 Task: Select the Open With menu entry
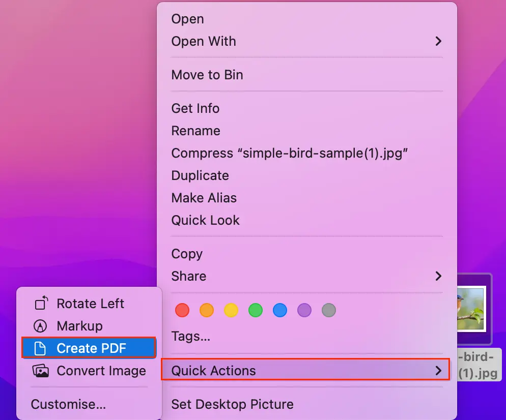tap(306, 41)
